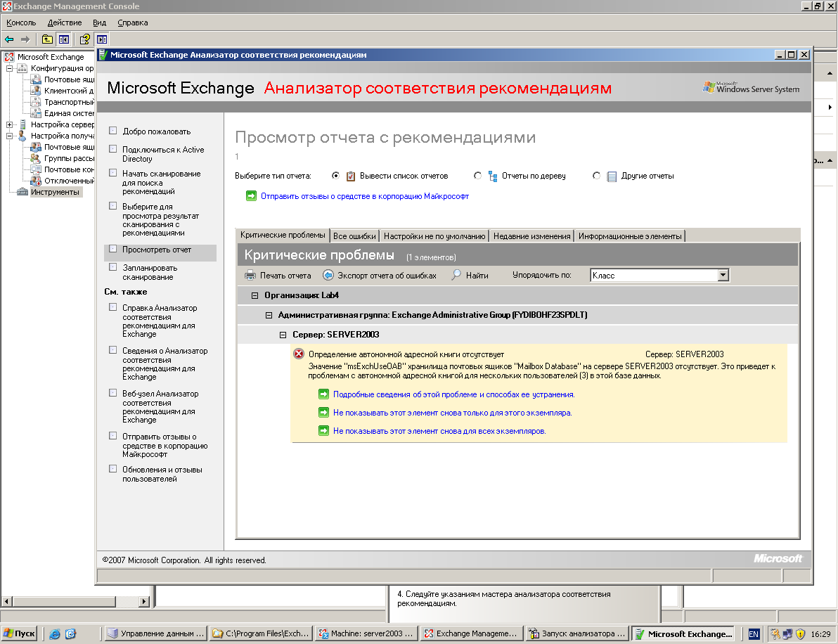This screenshot has height=644, width=838.
Task: Open the Вид menu
Action: tap(99, 22)
